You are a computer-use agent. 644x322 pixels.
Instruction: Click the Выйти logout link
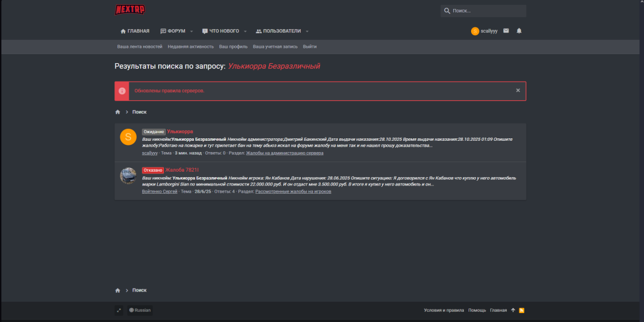pos(309,47)
